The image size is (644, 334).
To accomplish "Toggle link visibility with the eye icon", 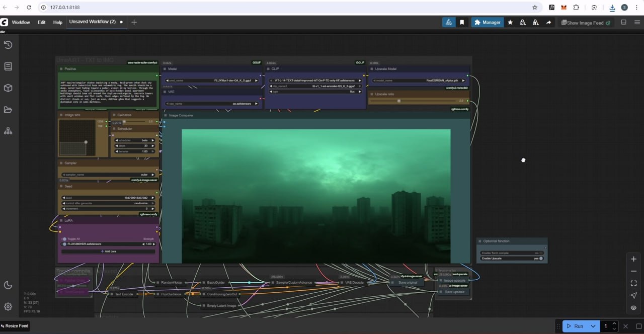I will click(633, 308).
